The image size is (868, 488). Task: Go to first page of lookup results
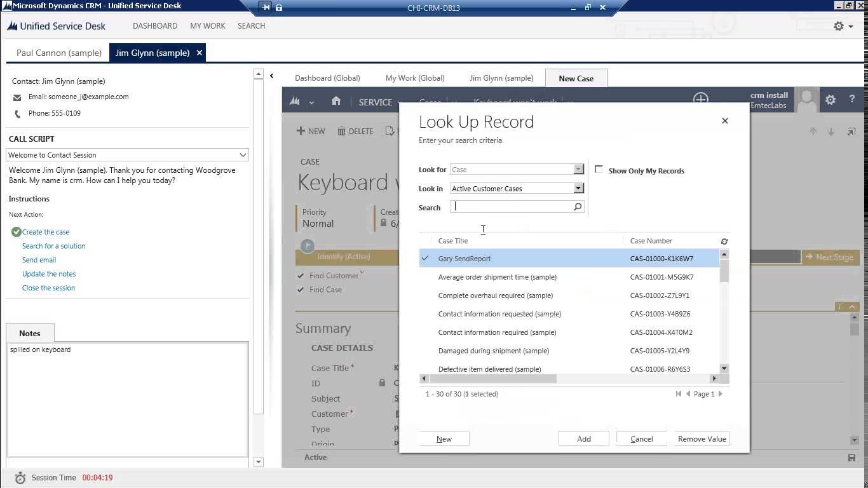coord(679,394)
